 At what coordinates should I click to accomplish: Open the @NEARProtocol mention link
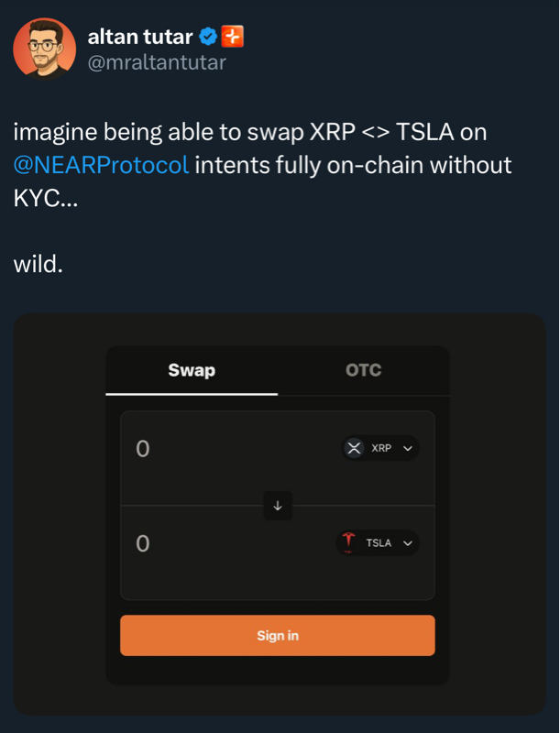tap(102, 166)
